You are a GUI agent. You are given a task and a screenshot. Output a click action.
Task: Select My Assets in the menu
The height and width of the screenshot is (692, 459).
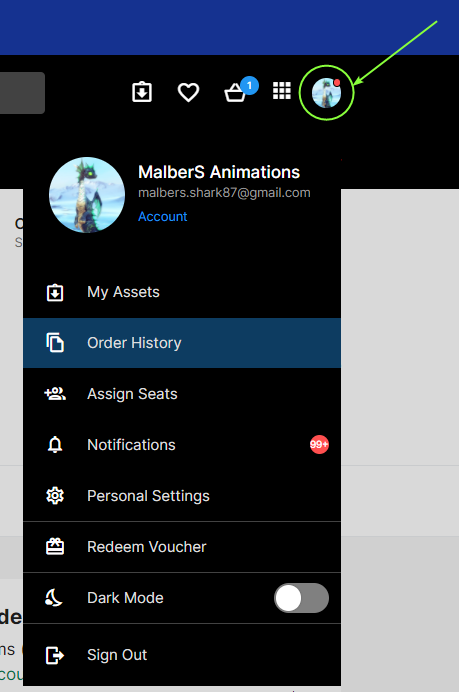click(182, 292)
